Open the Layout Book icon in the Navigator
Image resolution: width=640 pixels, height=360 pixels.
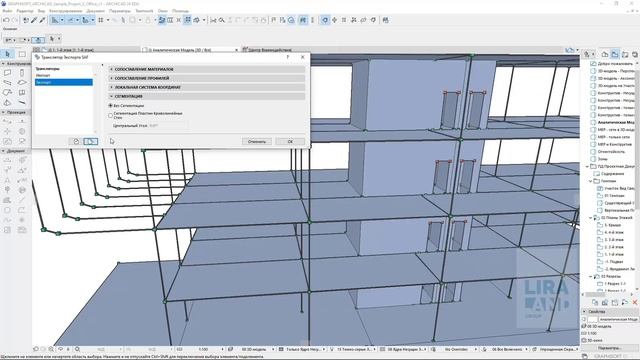625,54
